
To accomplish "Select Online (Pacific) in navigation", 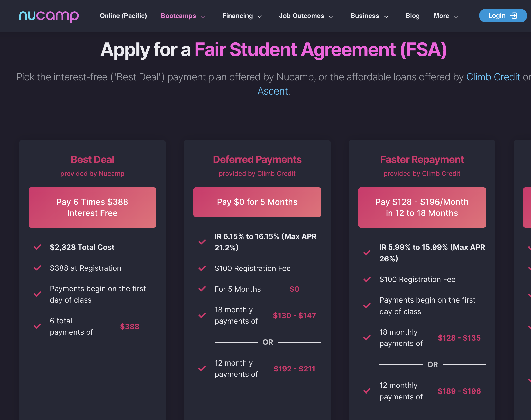I will click(123, 16).
